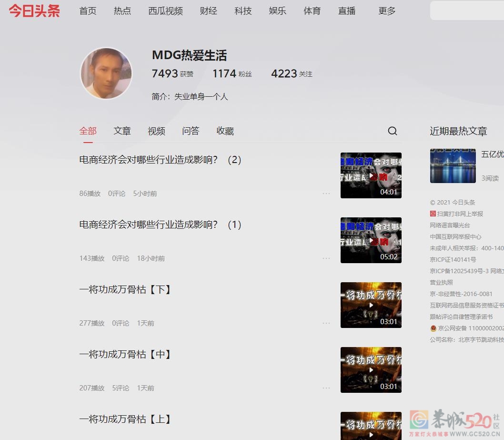Viewport: 504px width, 440px height.
Task: Open 互联网药品信息服务资格证书 link
Action: (467, 305)
